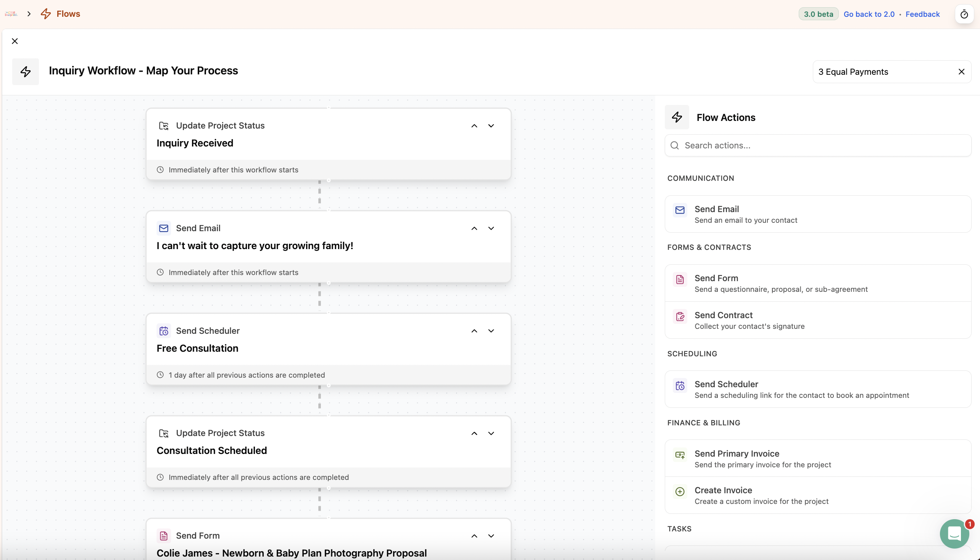Move the Free Consultation step up
This screenshot has width=980, height=560.
[x=474, y=331]
